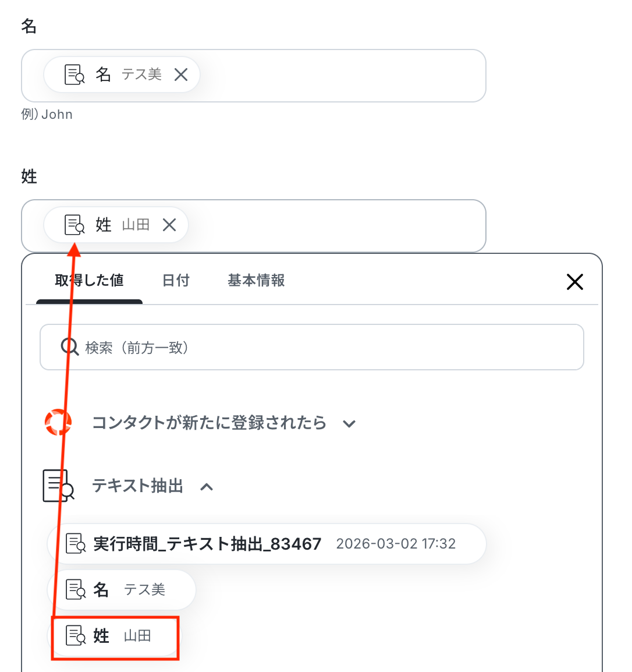Focus the 検索（前方一致） search box
Viewport: 632px width, 672px height.
click(326, 347)
